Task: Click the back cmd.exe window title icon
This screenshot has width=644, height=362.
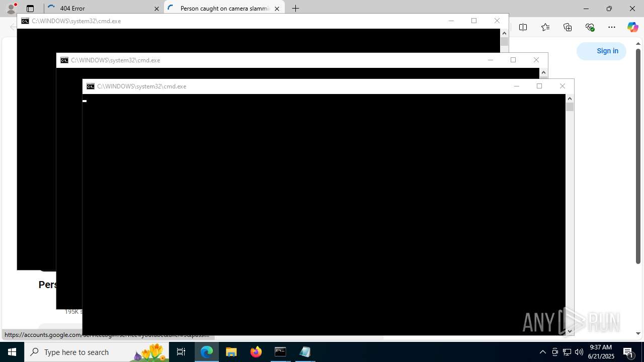Action: coord(25,21)
